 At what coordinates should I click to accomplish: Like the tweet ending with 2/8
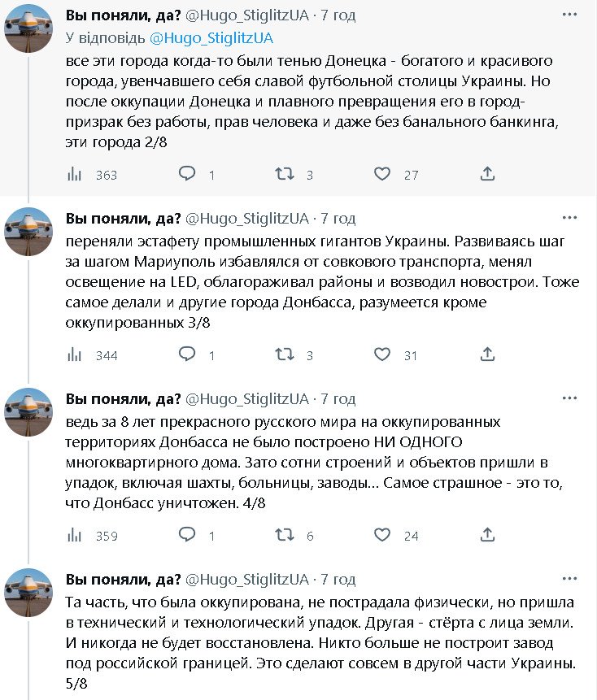[382, 174]
